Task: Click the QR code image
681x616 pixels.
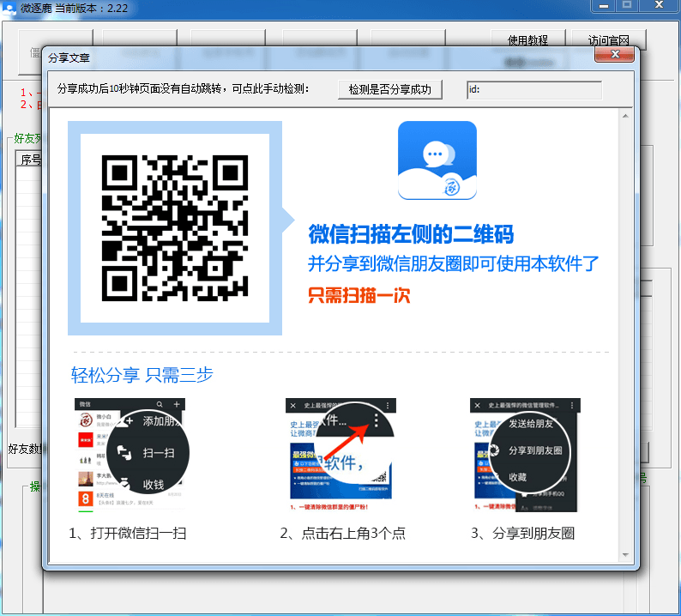Action: tap(175, 228)
